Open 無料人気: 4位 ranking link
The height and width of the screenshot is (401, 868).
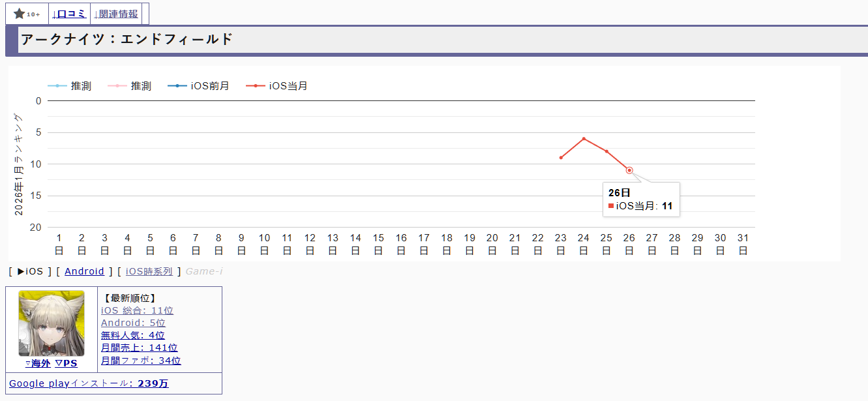point(133,335)
